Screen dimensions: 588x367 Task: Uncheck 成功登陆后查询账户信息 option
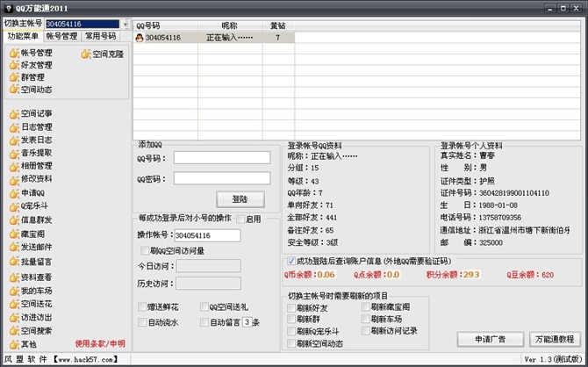(291, 261)
